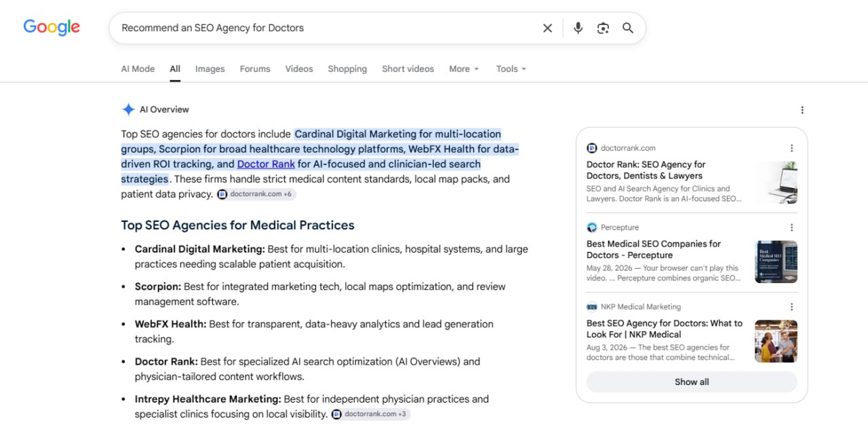Open Best Medical SEO Companies Percepture title

(654, 249)
